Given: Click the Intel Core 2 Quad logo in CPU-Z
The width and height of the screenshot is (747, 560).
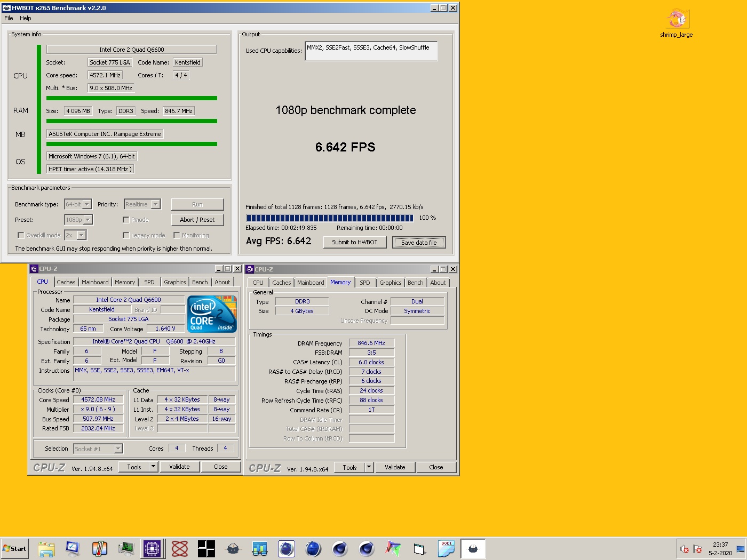Looking at the screenshot, I should coord(212,314).
